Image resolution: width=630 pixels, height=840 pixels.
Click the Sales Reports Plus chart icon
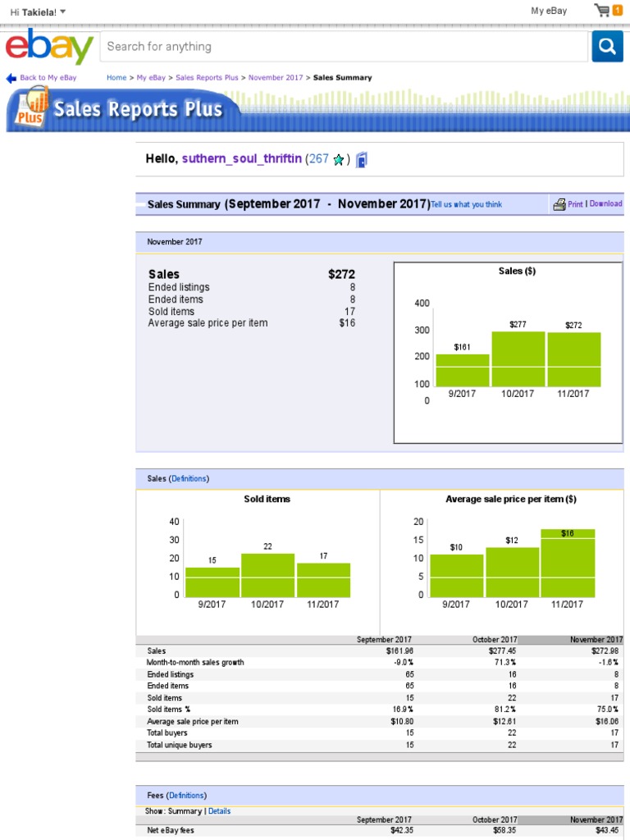click(30, 107)
